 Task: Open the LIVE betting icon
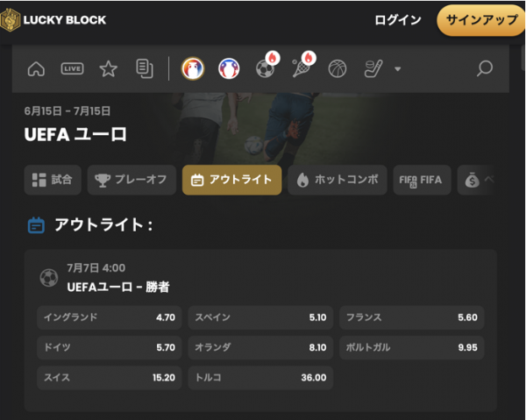[72, 68]
